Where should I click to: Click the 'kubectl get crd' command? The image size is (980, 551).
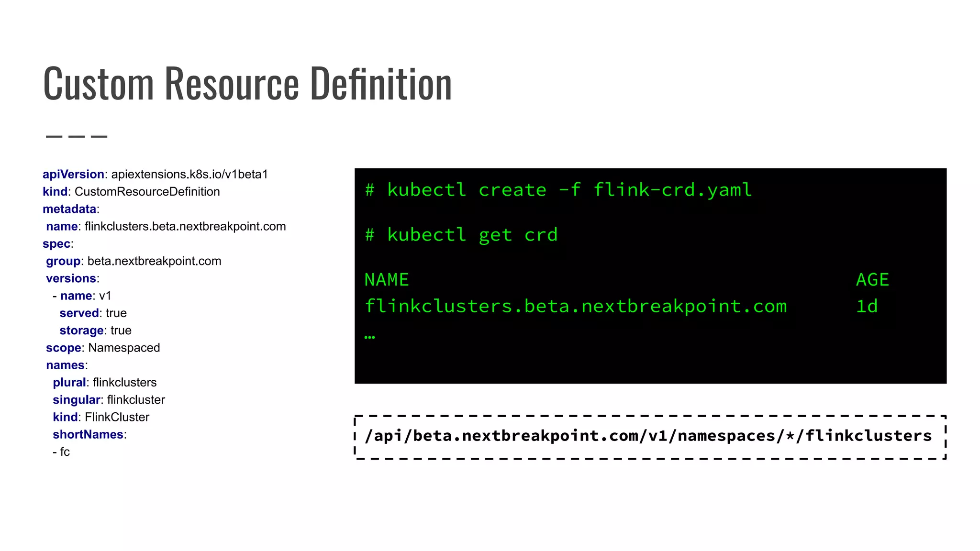[461, 235]
